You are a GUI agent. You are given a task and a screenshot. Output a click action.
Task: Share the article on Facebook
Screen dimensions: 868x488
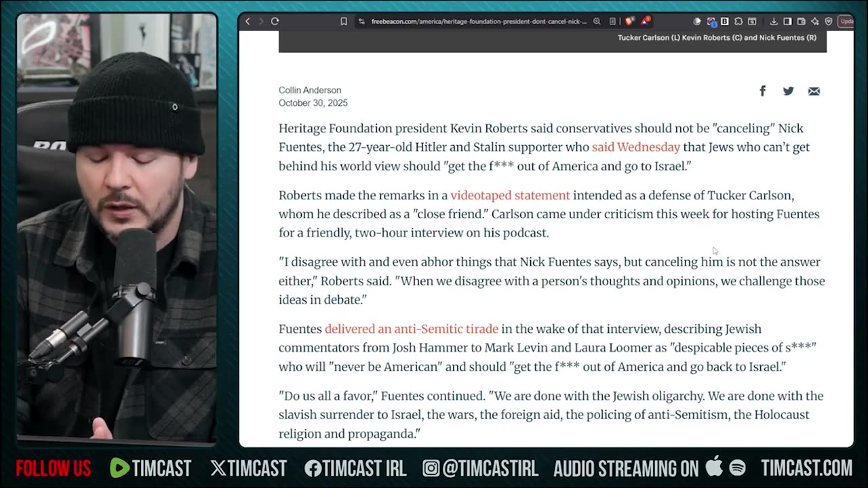click(x=762, y=91)
